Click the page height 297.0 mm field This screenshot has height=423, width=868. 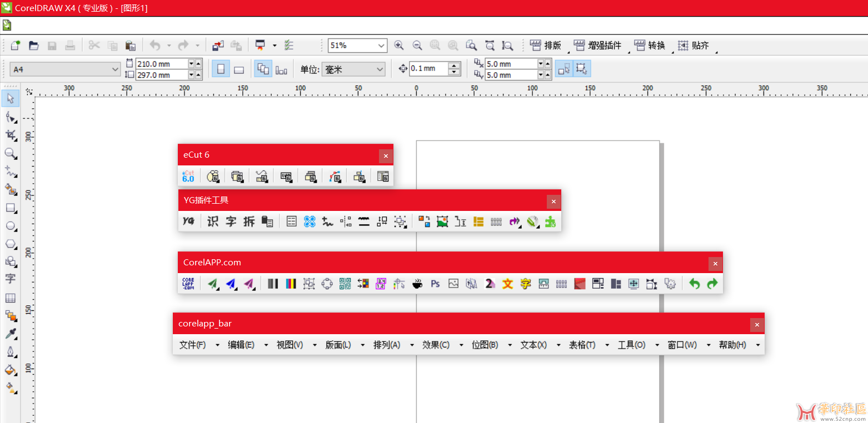[x=162, y=75]
